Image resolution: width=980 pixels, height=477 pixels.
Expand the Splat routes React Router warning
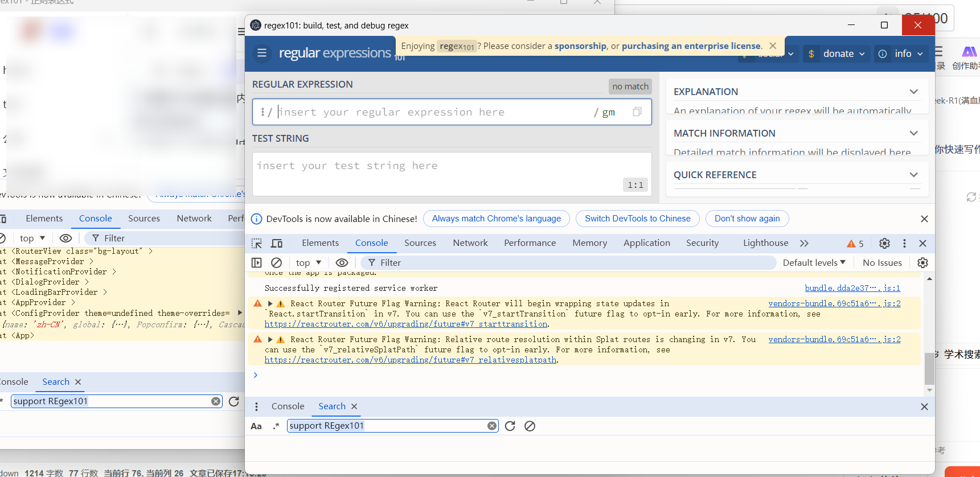270,340
